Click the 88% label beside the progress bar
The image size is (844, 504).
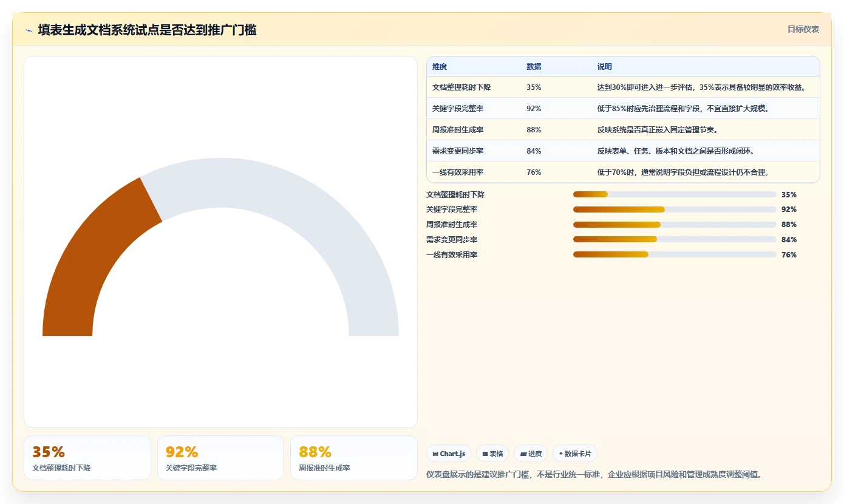(x=789, y=225)
